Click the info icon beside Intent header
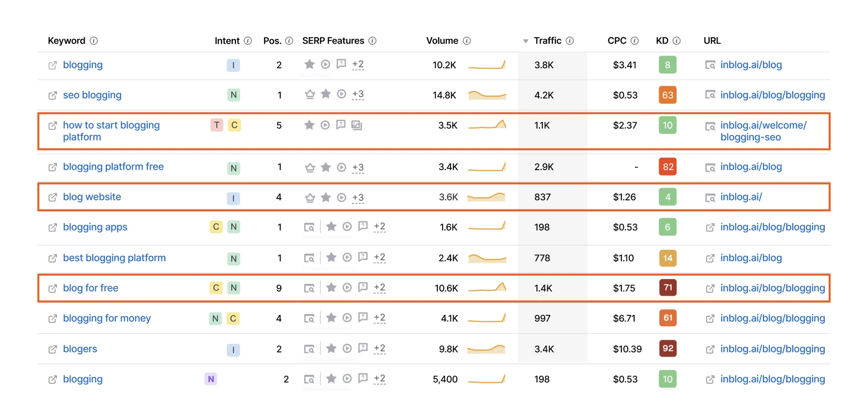868x409 pixels. [248, 41]
